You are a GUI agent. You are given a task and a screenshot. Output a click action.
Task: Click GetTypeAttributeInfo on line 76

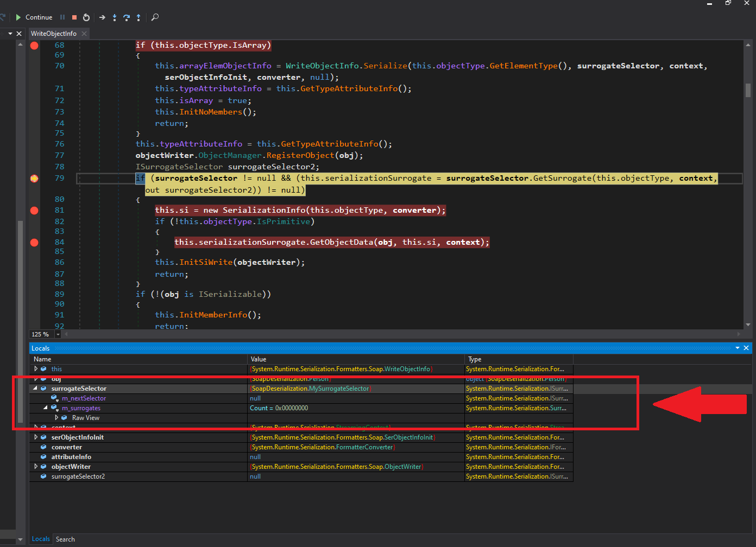pos(329,144)
